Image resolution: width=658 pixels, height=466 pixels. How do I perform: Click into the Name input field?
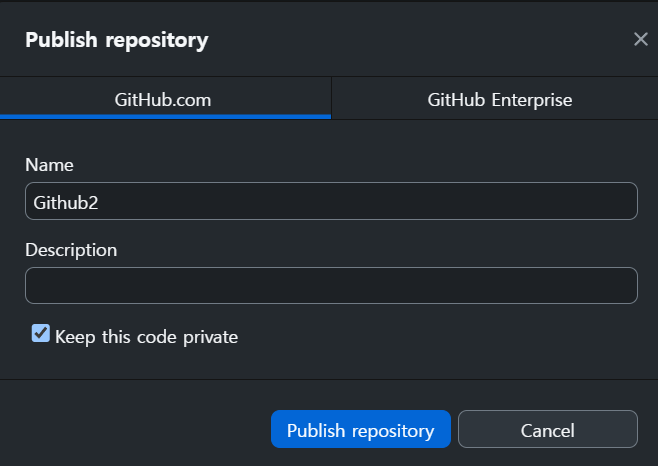coord(330,201)
